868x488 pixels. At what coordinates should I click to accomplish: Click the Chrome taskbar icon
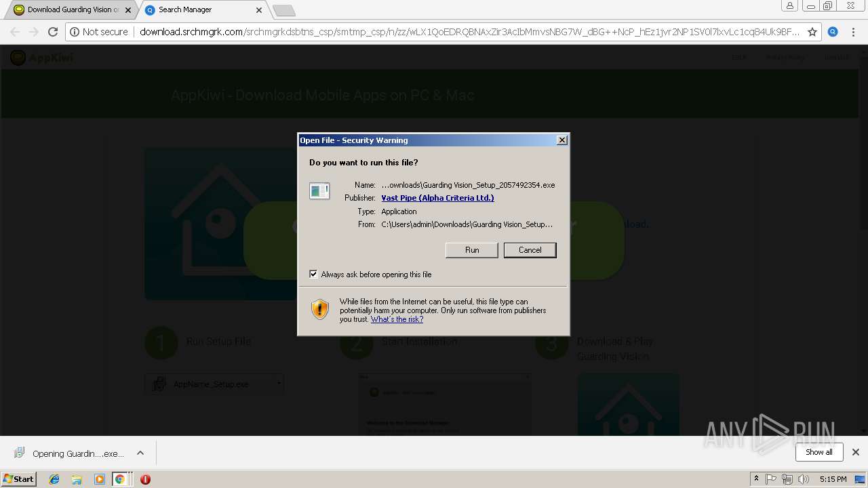tap(119, 479)
